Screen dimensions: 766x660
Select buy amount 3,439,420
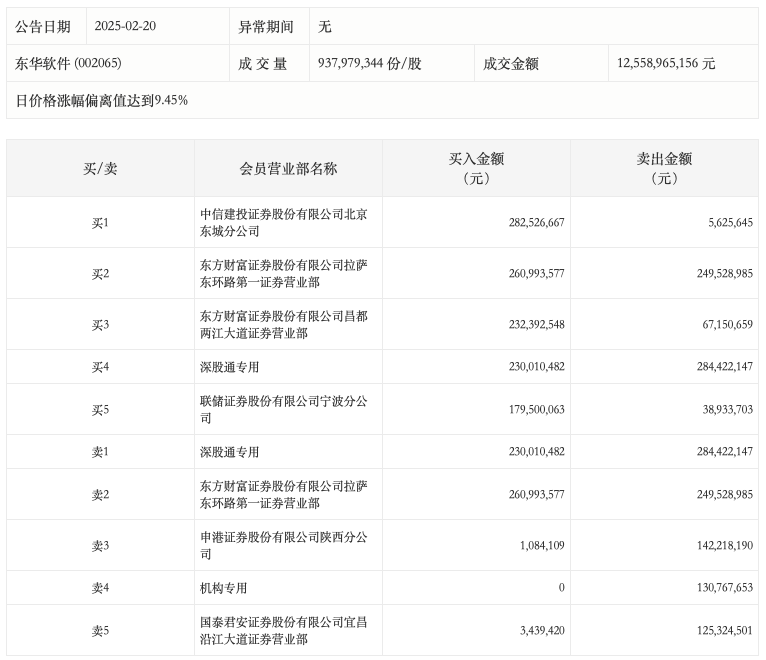[x=542, y=630]
